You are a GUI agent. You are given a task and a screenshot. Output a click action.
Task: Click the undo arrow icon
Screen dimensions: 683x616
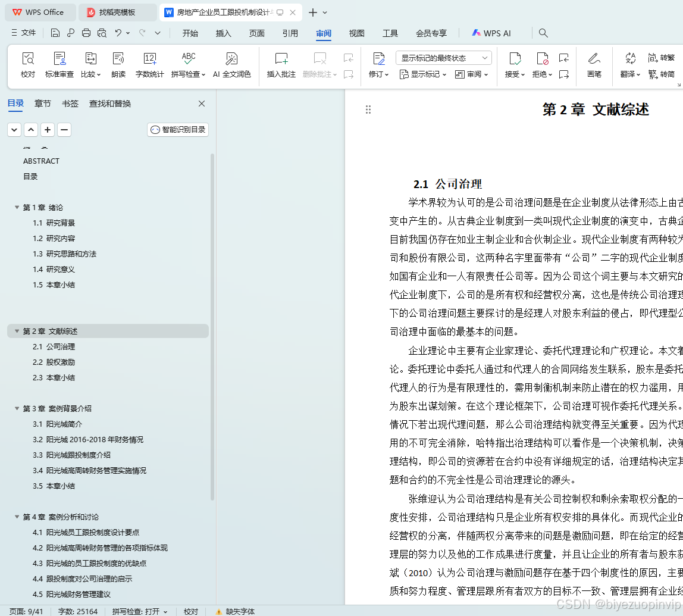pyautogui.click(x=118, y=33)
